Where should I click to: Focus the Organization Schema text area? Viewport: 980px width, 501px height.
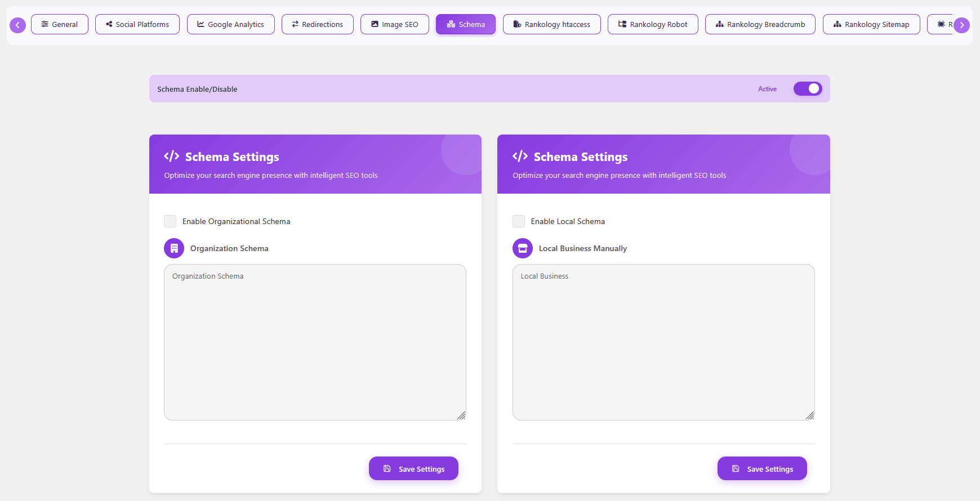(315, 342)
